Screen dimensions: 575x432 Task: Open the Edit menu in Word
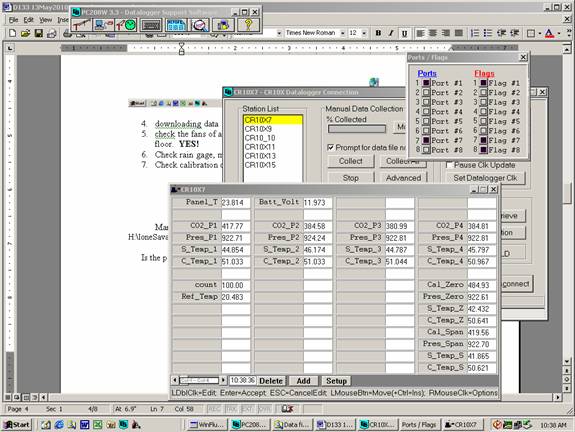[x=28, y=20]
